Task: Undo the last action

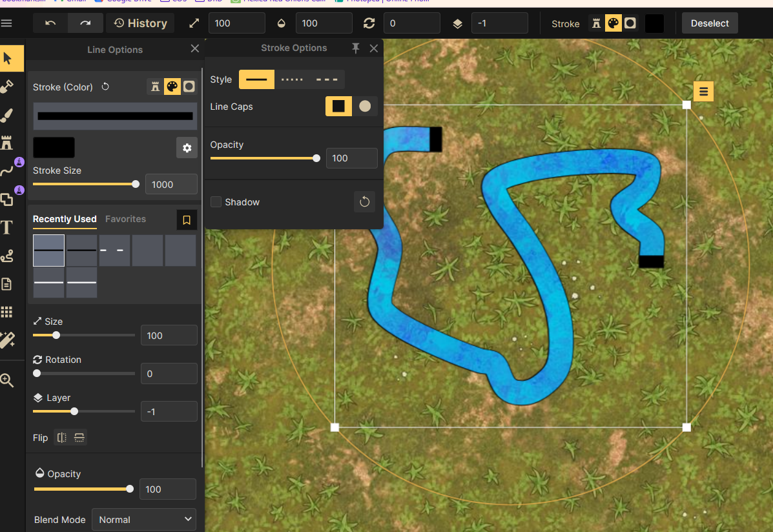Action: 50,23
